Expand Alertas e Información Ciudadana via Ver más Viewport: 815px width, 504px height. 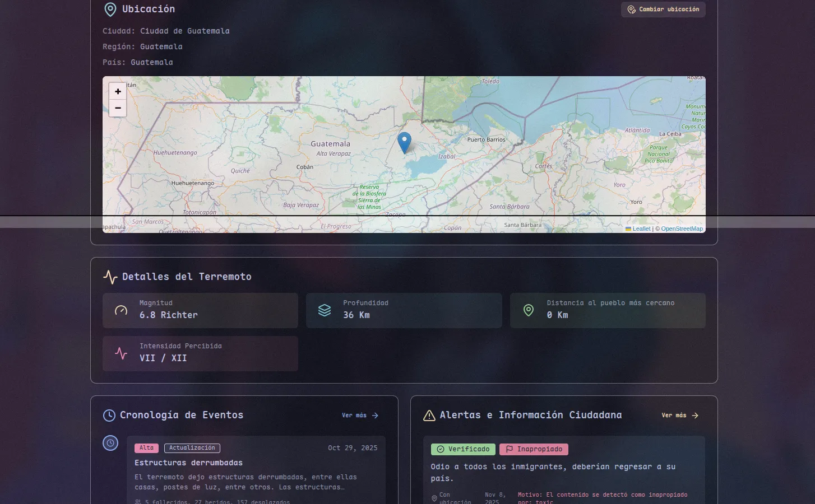pyautogui.click(x=680, y=416)
